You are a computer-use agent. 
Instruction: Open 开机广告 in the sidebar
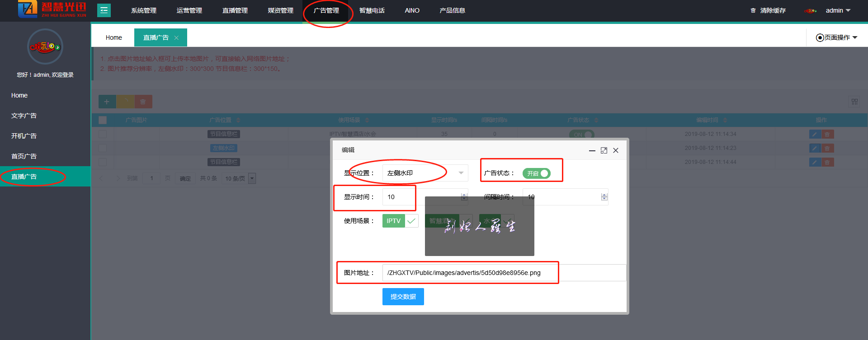tap(24, 136)
